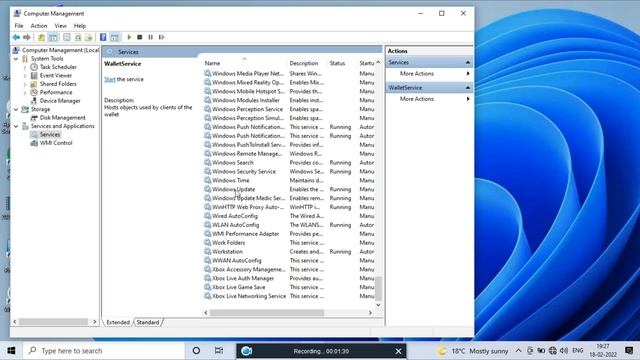Open More Actions under Services
Viewport: 640px width, 360px height.
[x=417, y=73]
